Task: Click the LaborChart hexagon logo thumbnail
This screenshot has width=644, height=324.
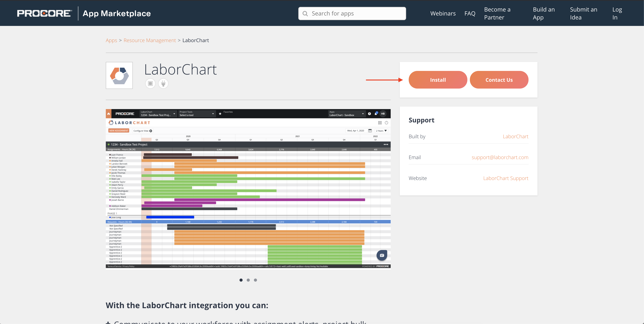Action: pos(119,75)
